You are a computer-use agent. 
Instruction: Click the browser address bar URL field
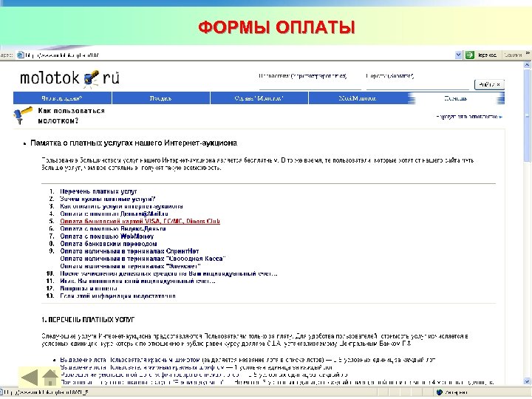pyautogui.click(x=237, y=55)
